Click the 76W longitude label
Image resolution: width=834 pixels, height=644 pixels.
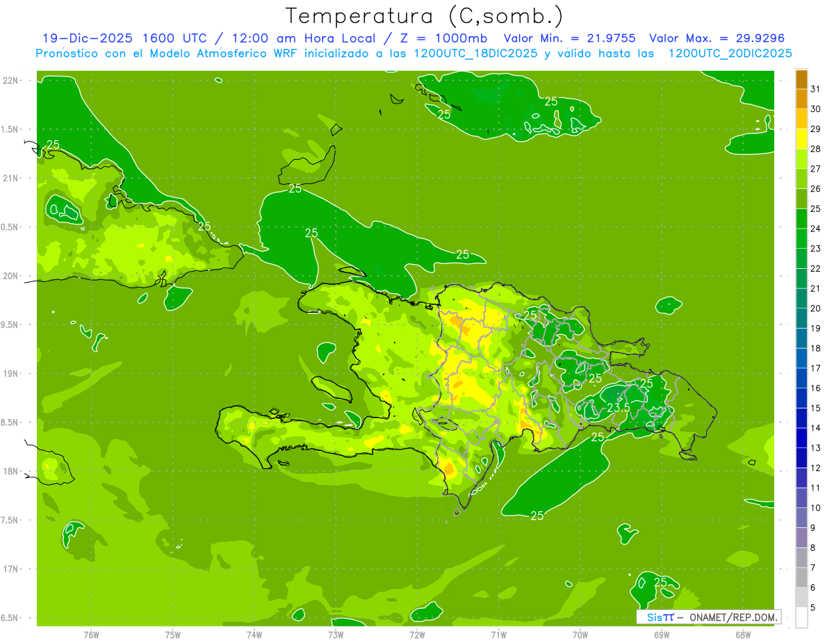click(91, 634)
